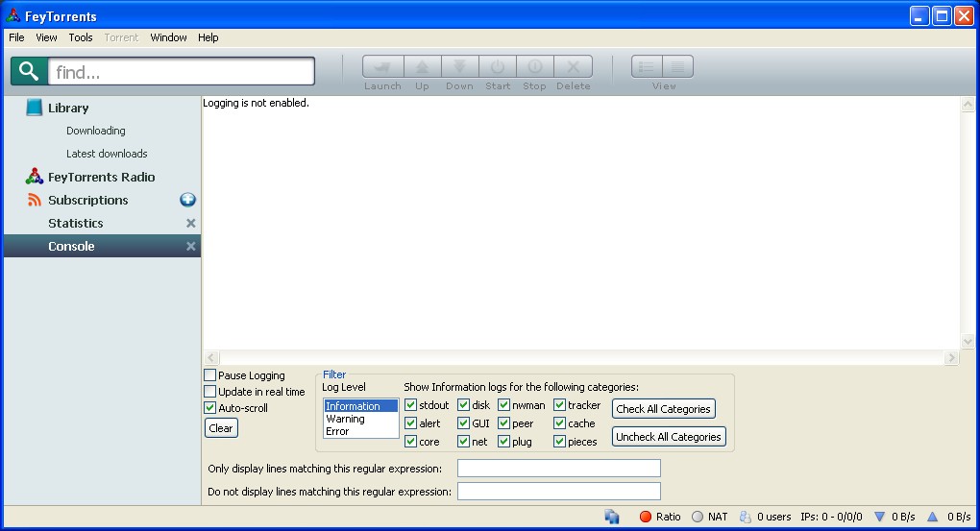Image resolution: width=980 pixels, height=531 pixels.
Task: Open the Help menu
Action: click(x=208, y=37)
